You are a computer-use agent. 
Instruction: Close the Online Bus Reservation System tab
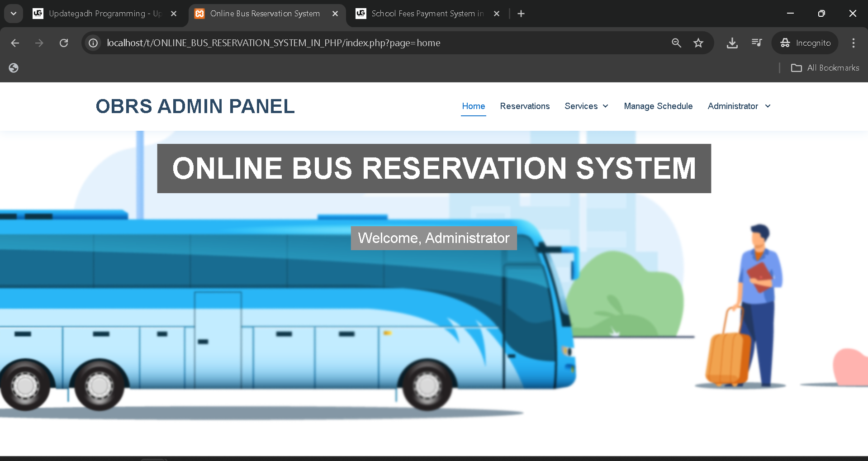(x=335, y=14)
